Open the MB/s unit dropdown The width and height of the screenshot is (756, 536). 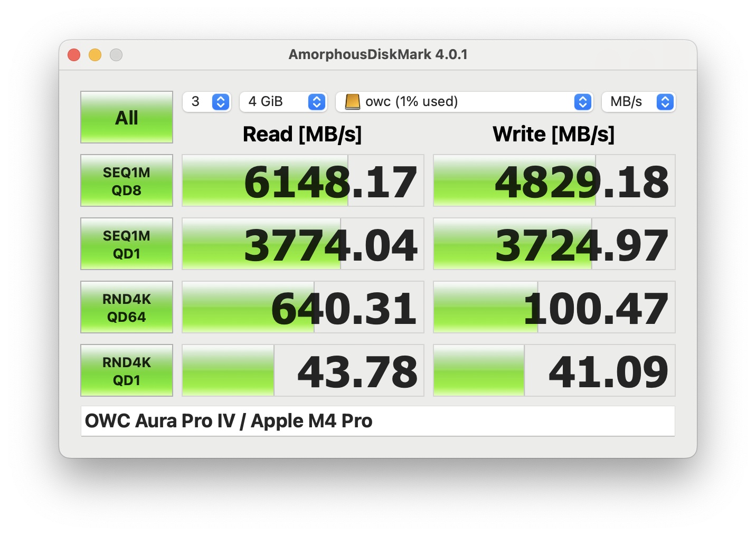(x=639, y=102)
